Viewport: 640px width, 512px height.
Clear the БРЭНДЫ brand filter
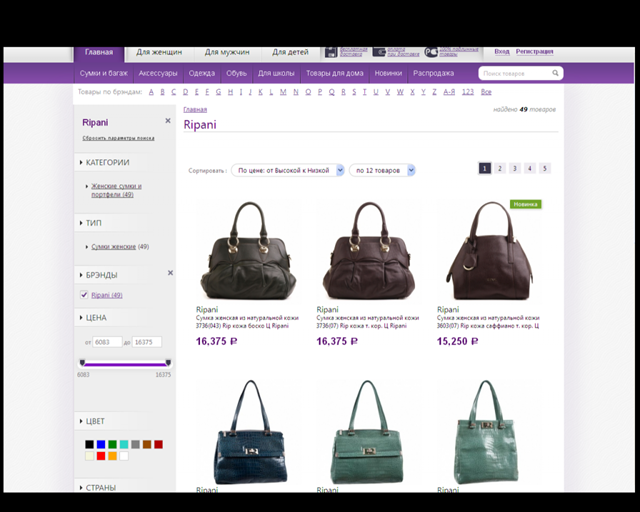pos(170,273)
